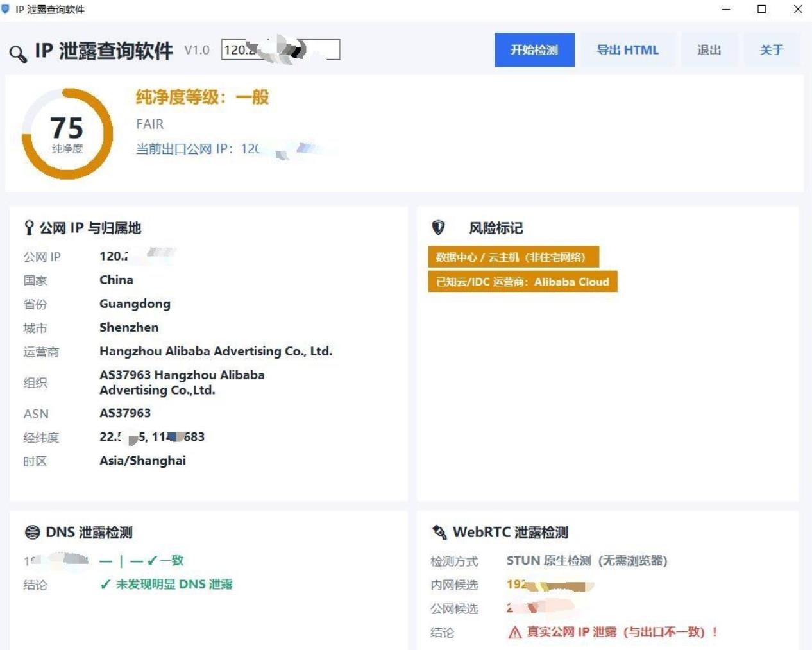812x650 pixels.
Task: Click the WebRTC 泄露检测 section icon
Action: pyautogui.click(x=439, y=532)
